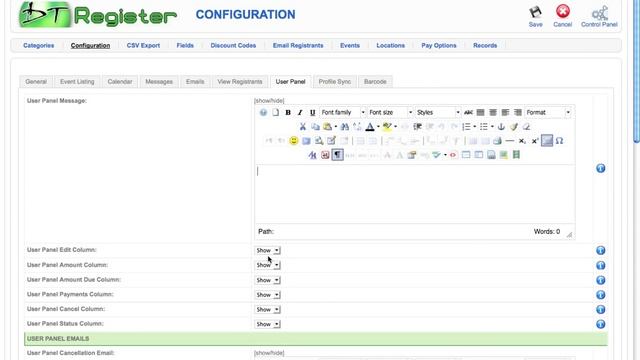Pick highlight background color with the marker icon
This screenshot has height=360, width=640.
click(387, 127)
